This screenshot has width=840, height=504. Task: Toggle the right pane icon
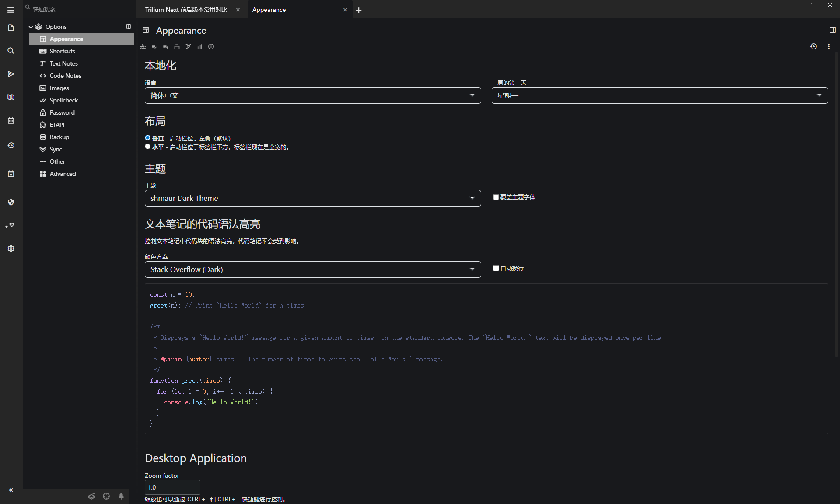pos(832,30)
